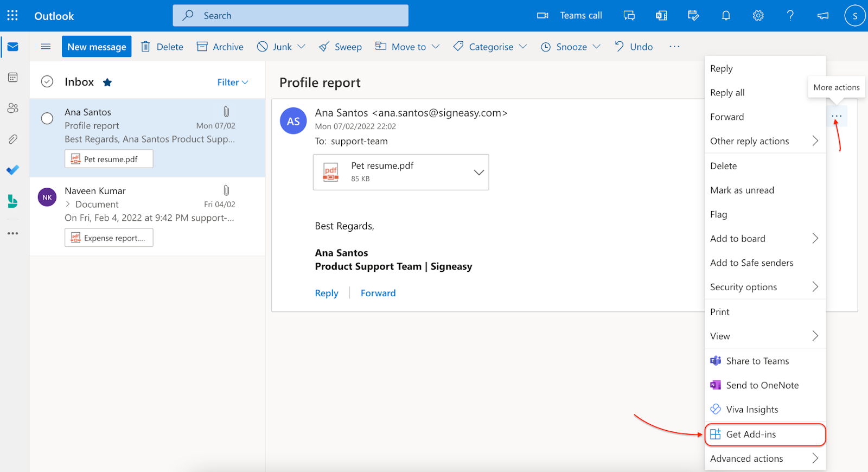Image resolution: width=868 pixels, height=472 pixels.
Task: Toggle the hamburger navigation pane
Action: pos(46,47)
